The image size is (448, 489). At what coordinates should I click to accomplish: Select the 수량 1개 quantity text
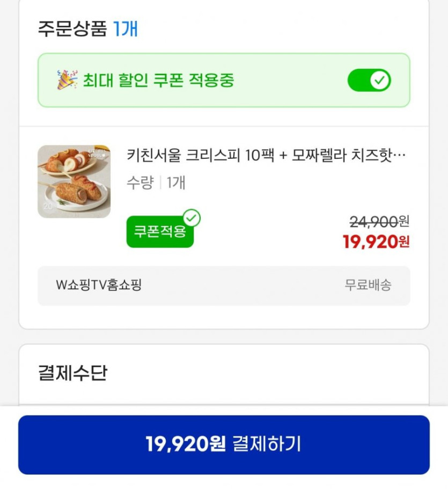156,183
